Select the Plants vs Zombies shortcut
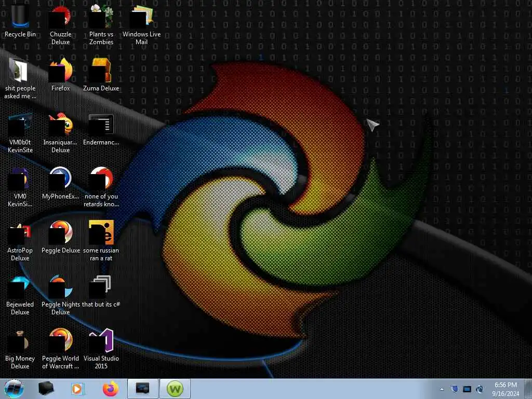This screenshot has width=532, height=399. click(x=101, y=24)
